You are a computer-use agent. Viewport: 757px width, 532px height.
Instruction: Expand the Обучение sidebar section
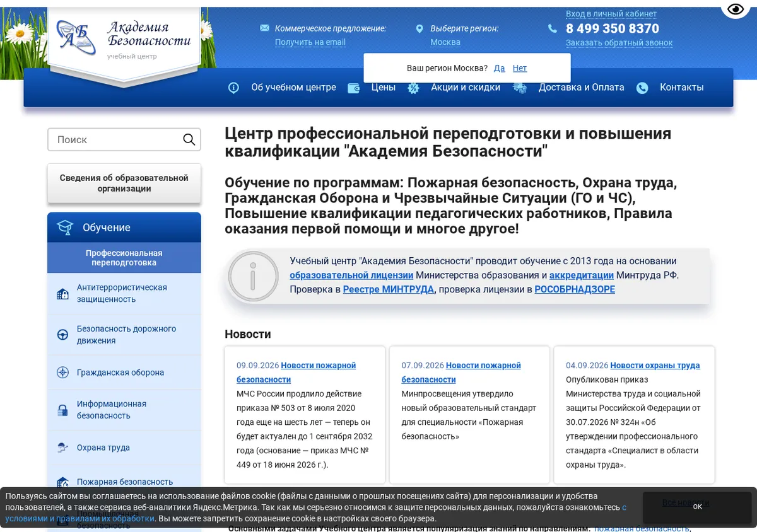tap(124, 228)
